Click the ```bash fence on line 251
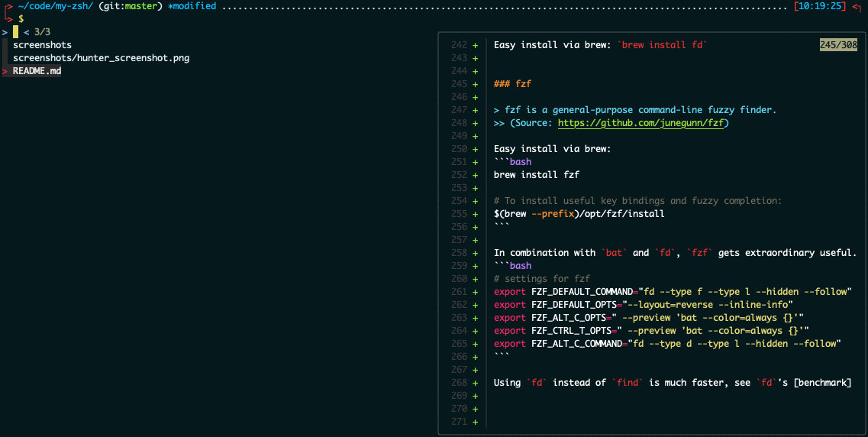Viewport: 868px width, 437px height. (512, 162)
